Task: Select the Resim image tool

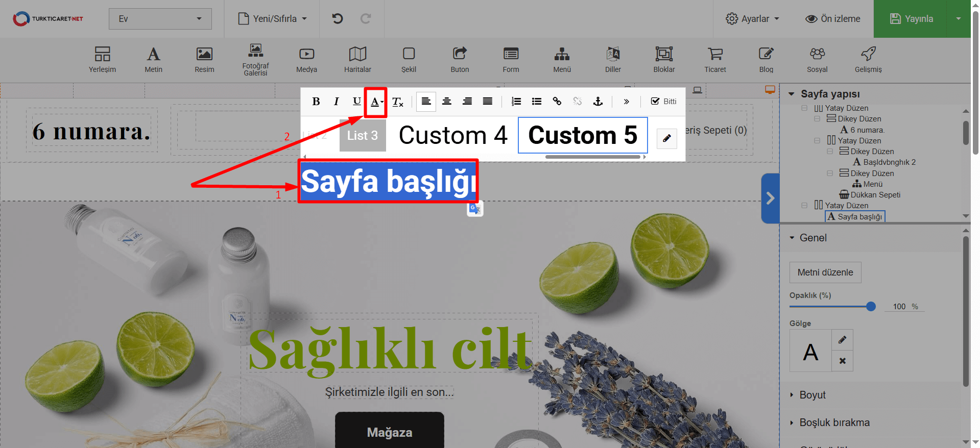Action: tap(204, 60)
